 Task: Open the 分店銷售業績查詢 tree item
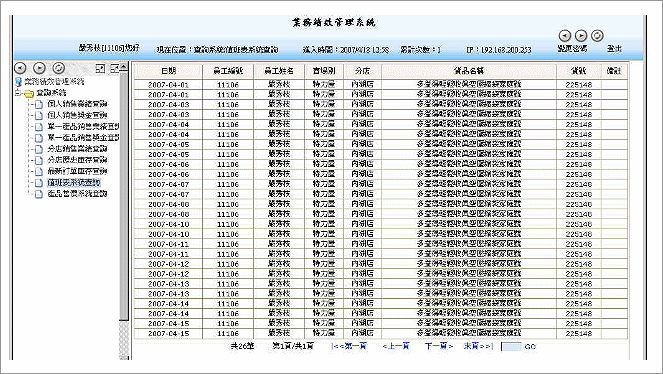pyautogui.click(x=77, y=149)
